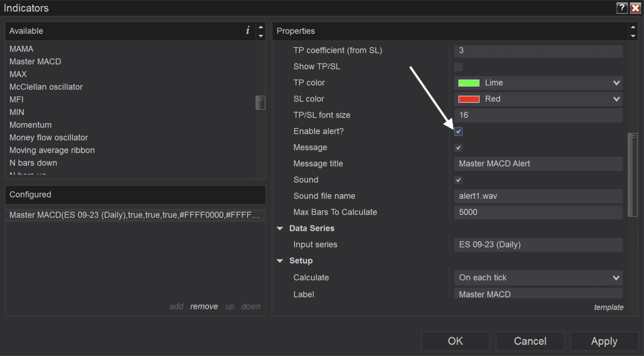Collapse the Data Series section

click(280, 228)
